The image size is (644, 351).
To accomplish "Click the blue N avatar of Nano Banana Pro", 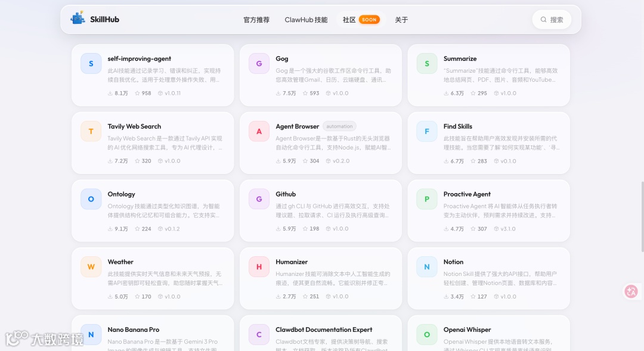I will 91,334.
